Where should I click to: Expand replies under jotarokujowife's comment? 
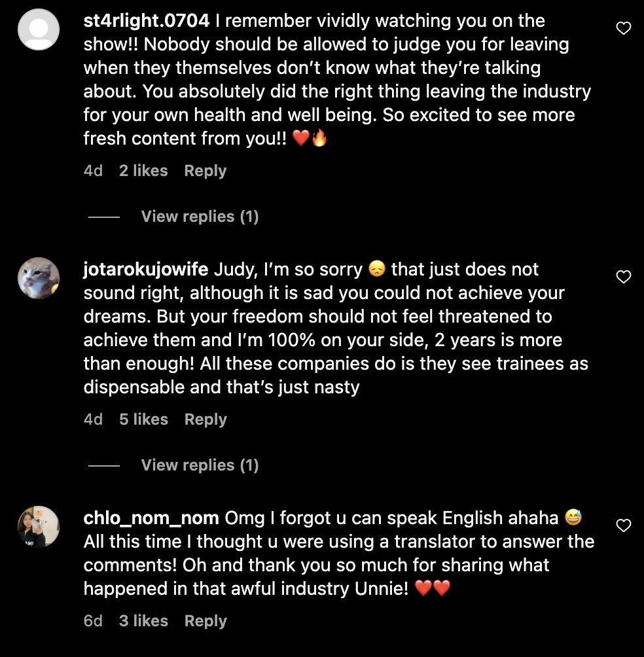[200, 465]
